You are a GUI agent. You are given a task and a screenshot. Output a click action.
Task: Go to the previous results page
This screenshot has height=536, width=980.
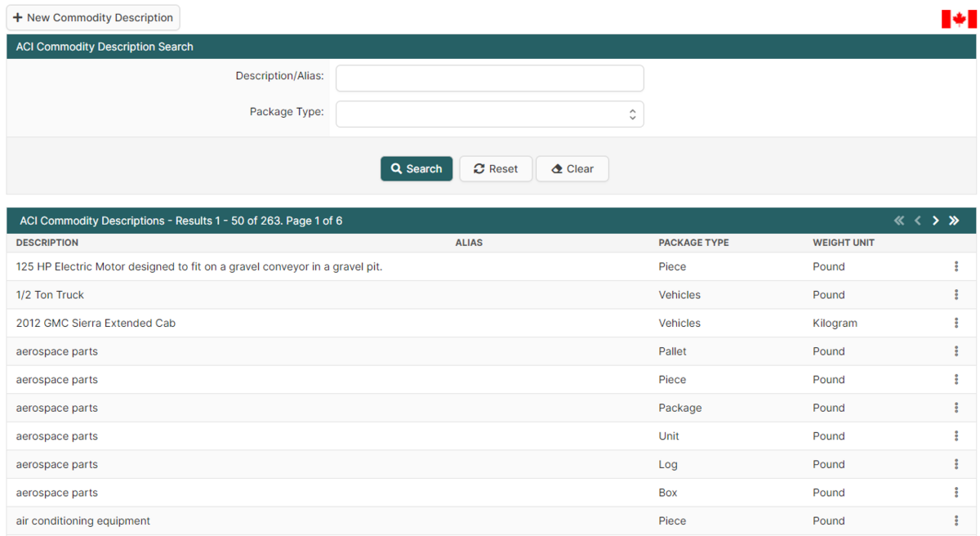(x=918, y=221)
